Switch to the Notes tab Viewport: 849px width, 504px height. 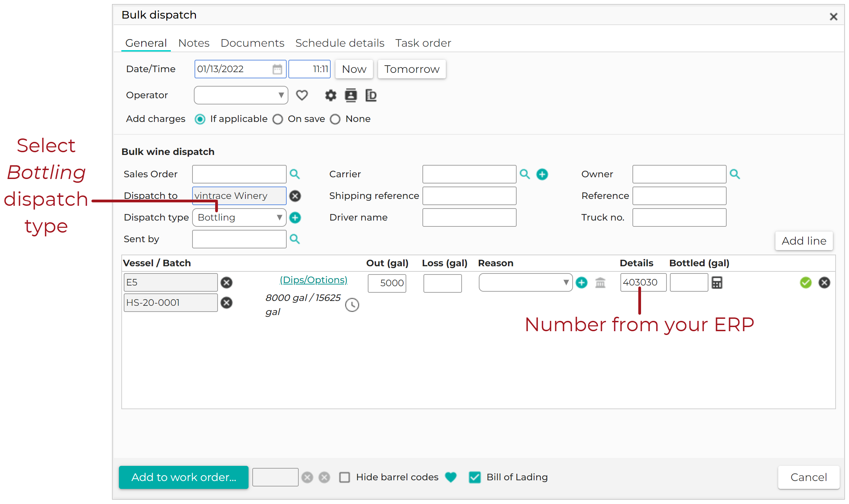pos(194,43)
